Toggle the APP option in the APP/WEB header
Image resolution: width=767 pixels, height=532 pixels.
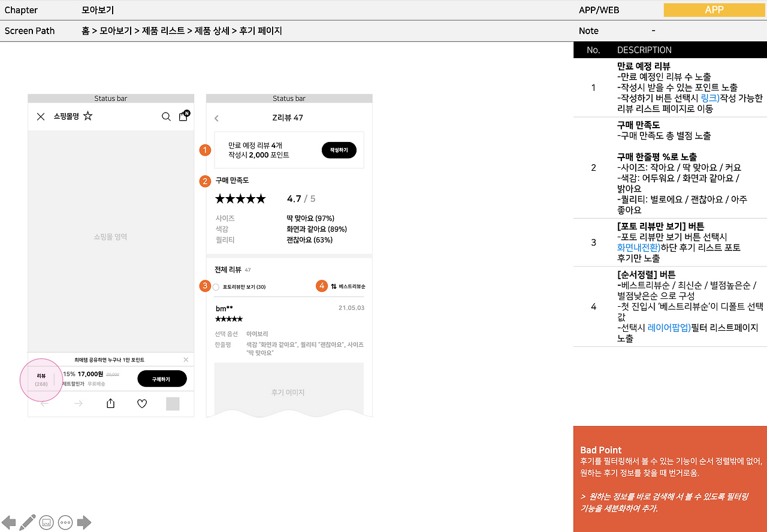tap(713, 10)
